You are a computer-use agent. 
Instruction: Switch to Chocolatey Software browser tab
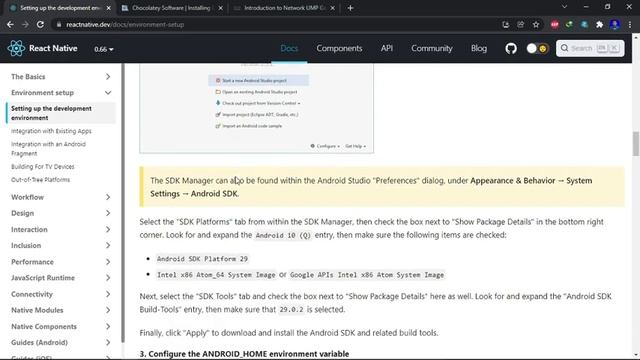tap(171, 8)
